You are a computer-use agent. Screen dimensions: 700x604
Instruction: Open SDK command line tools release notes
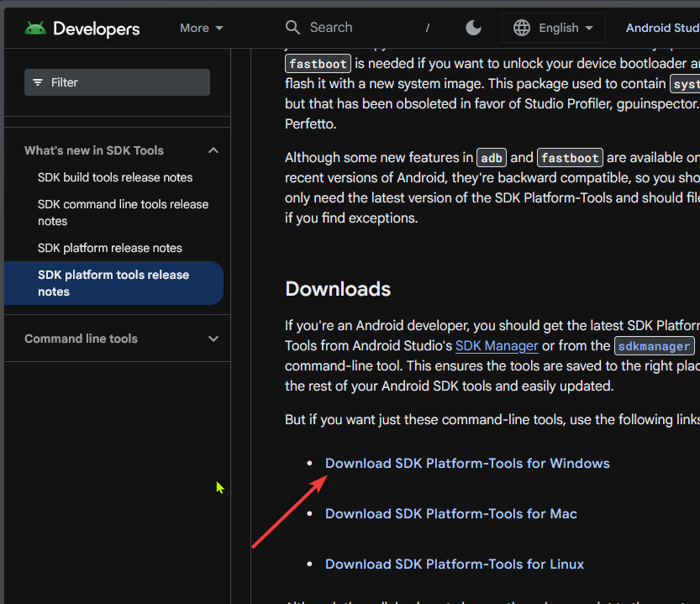tap(123, 213)
